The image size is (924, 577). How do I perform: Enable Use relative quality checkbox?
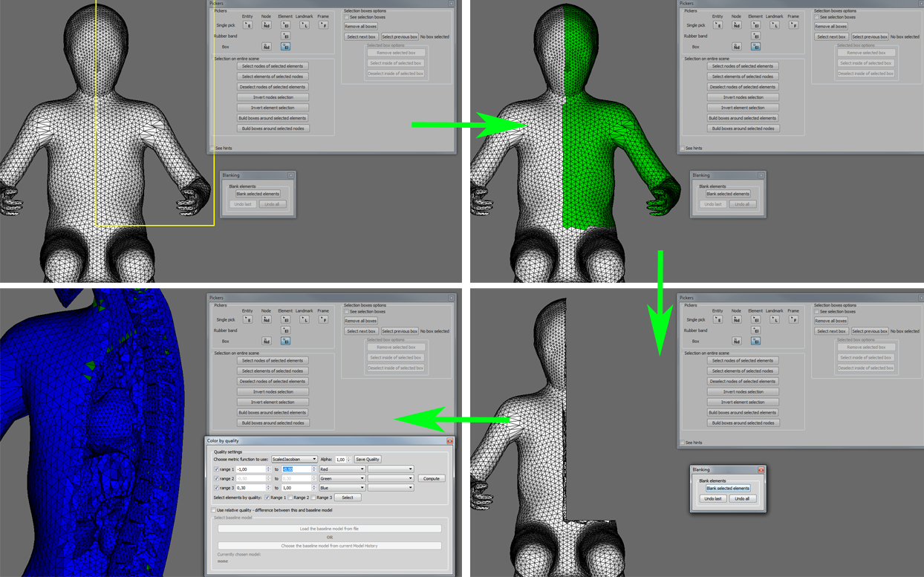214,510
